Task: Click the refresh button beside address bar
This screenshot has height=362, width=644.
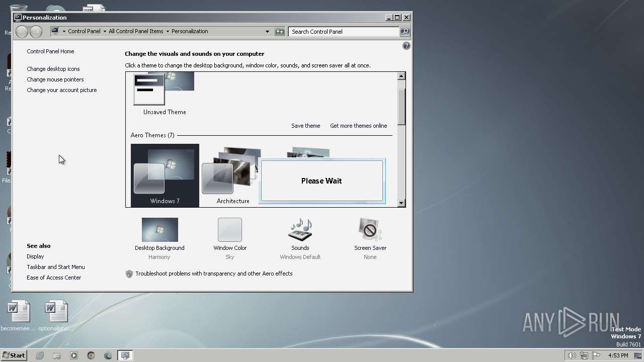Action: [280, 31]
